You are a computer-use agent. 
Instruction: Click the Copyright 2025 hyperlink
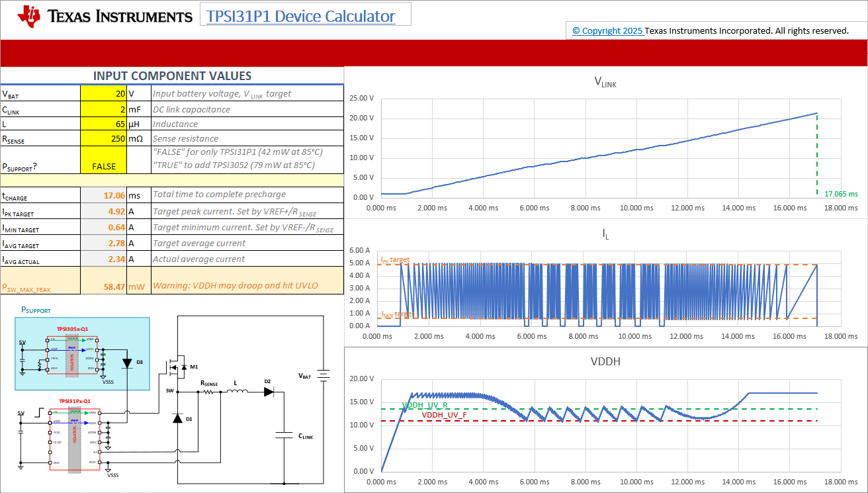coord(607,30)
